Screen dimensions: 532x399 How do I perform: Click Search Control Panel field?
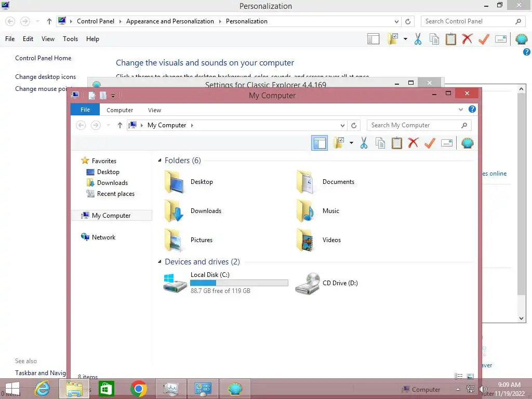(473, 21)
